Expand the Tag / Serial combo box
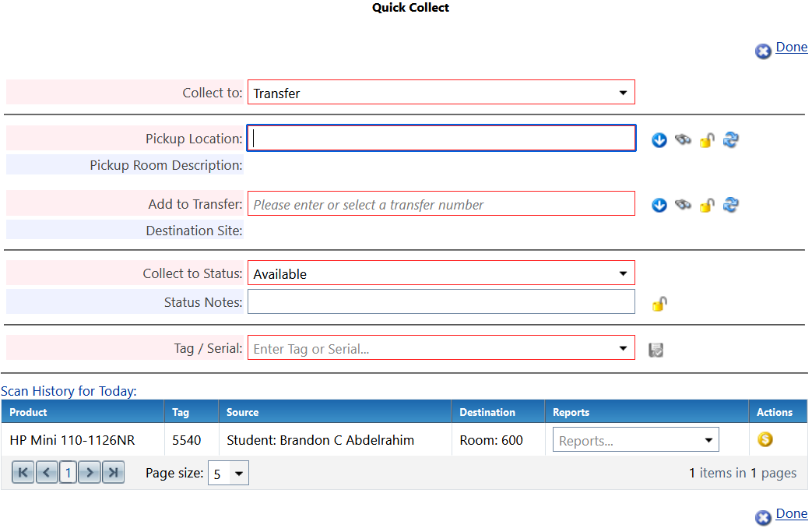The image size is (812, 532). (x=623, y=348)
